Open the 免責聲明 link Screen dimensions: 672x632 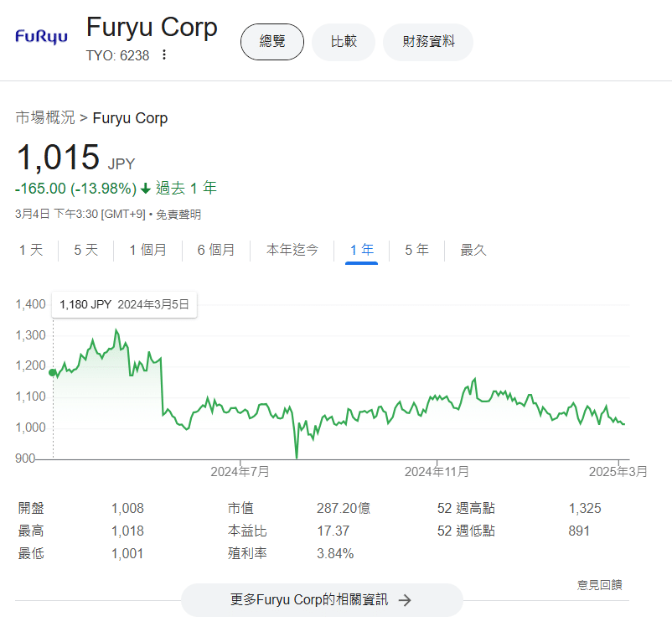178,215
